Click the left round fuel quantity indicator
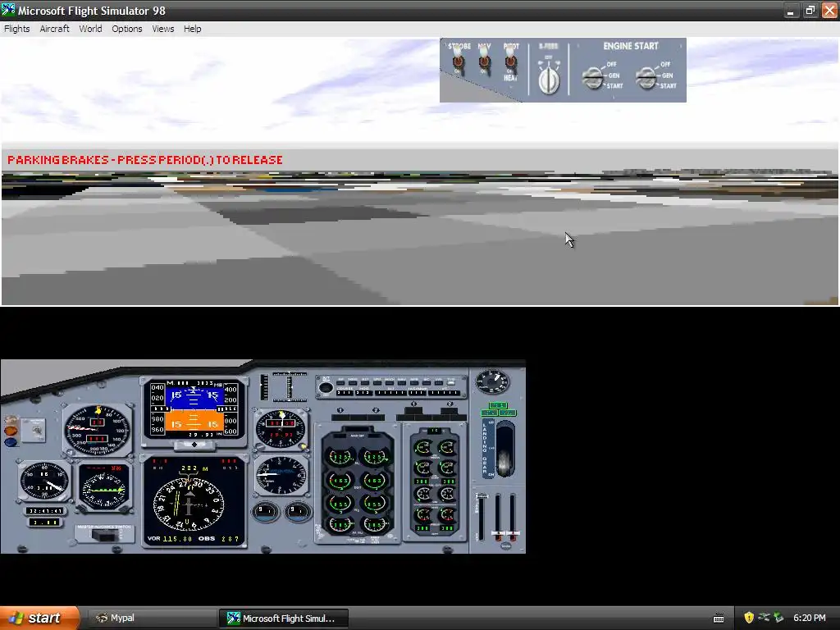 pos(265,511)
